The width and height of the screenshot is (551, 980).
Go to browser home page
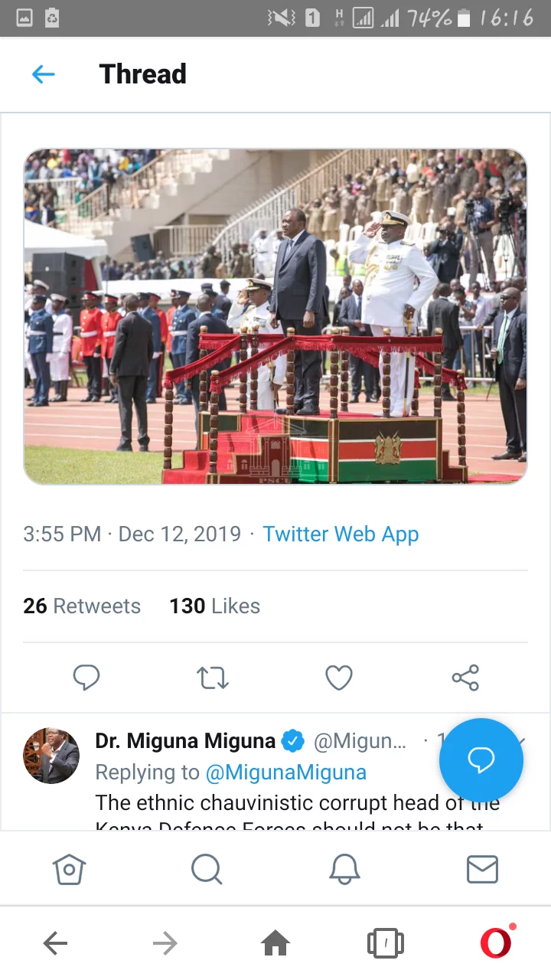[x=275, y=943]
